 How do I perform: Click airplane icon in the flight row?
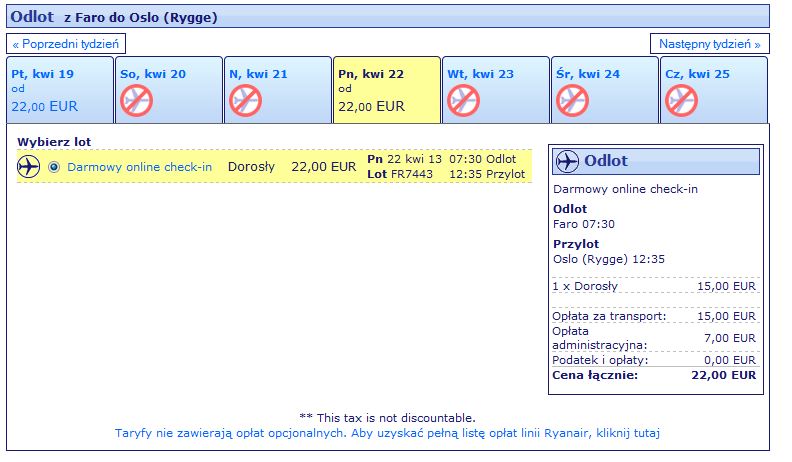28,167
